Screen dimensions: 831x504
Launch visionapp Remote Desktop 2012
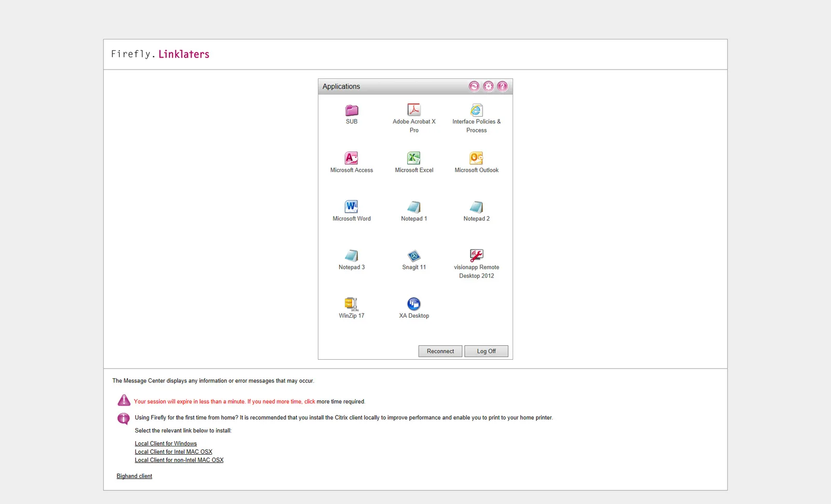[476, 264]
